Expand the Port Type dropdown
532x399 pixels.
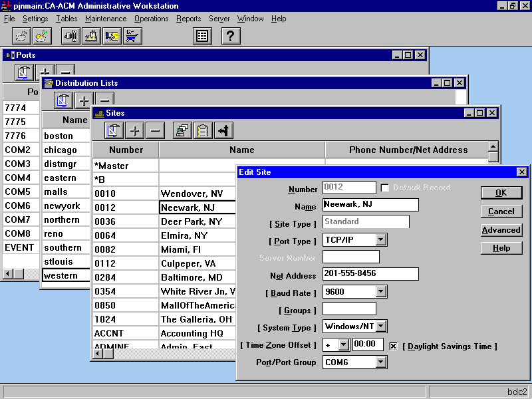pyautogui.click(x=381, y=239)
